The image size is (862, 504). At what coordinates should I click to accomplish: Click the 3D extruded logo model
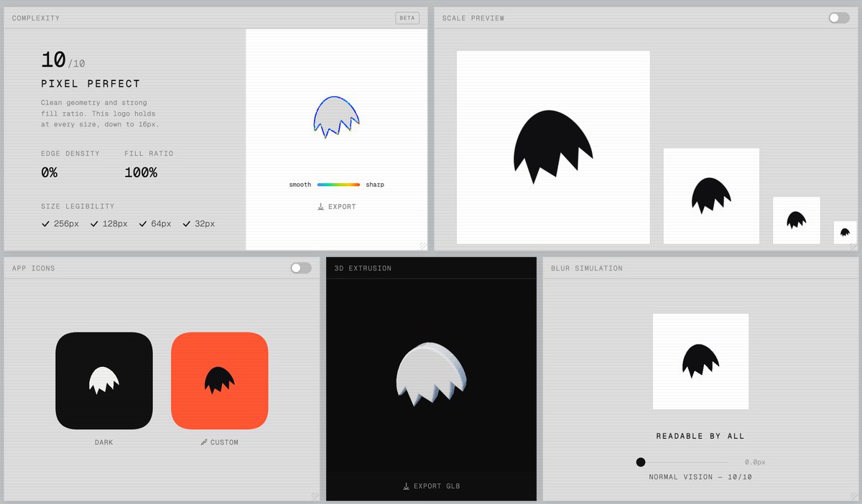(x=431, y=374)
